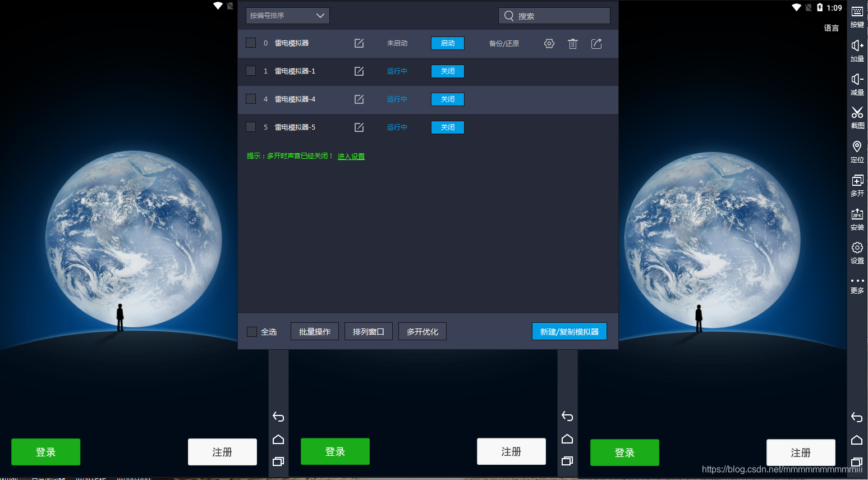This screenshot has width=868, height=480.
Task: Close 雷电模拟器-1 with 关闭 button
Action: click(448, 71)
